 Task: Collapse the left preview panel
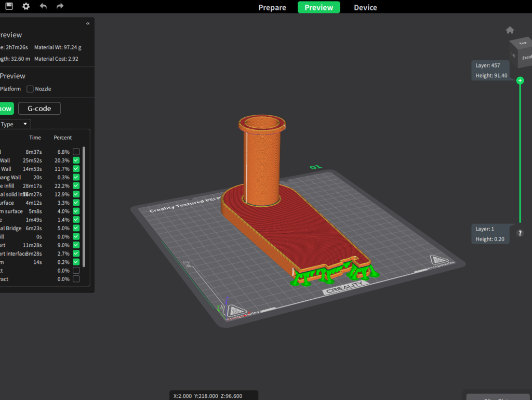click(88, 23)
